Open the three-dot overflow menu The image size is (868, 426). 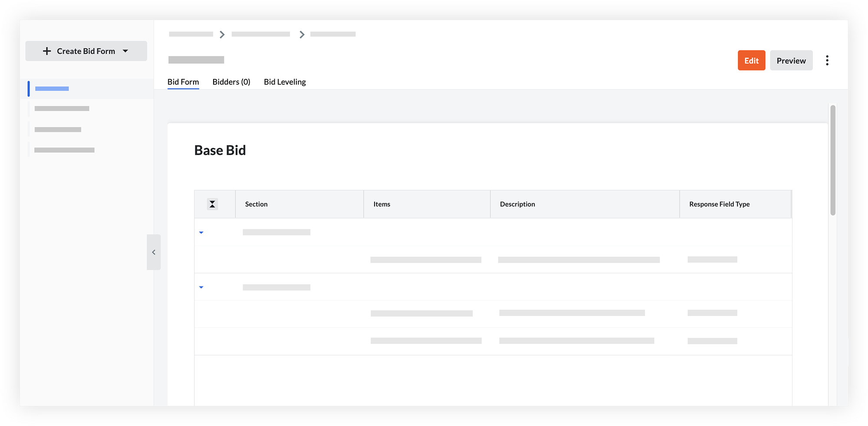coord(828,60)
